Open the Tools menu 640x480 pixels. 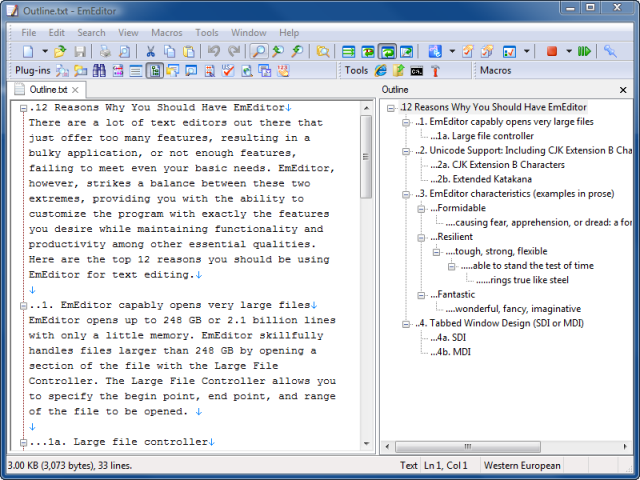(207, 33)
